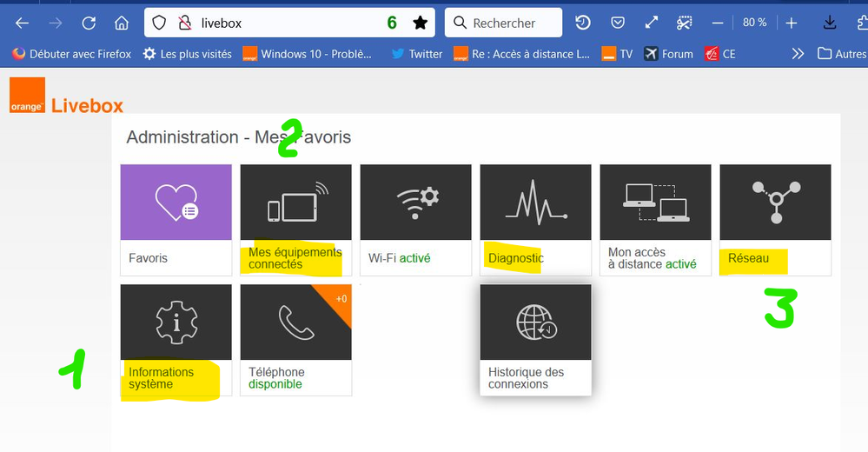Click the Firefox reload page button

89,23
